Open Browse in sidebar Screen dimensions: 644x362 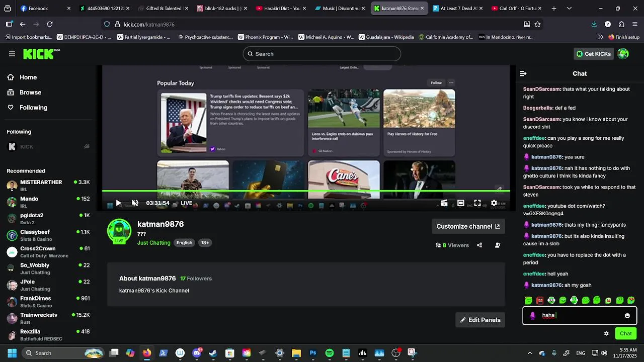30,93
